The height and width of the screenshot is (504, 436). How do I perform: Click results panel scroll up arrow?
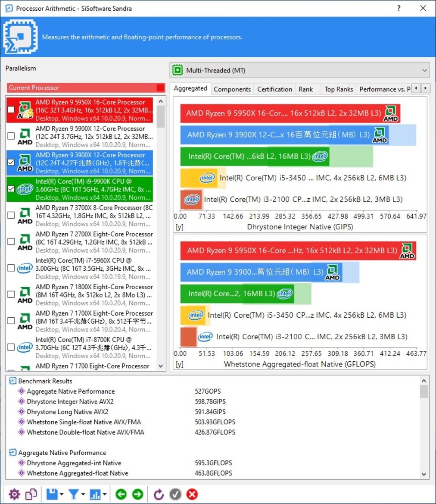point(424,381)
